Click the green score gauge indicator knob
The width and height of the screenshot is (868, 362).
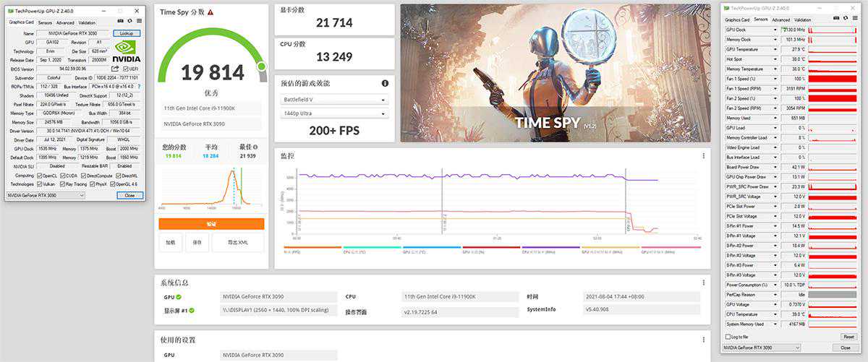tap(262, 66)
